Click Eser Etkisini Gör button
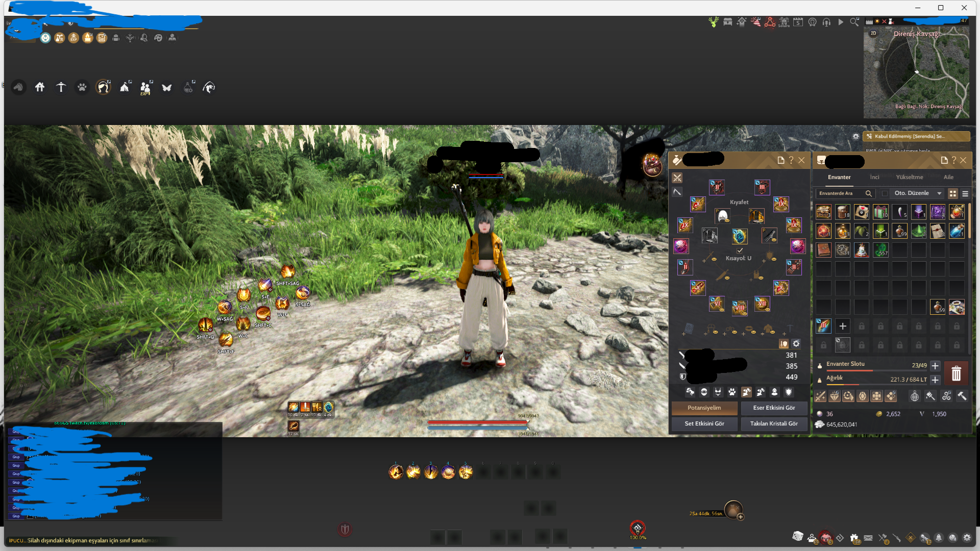The width and height of the screenshot is (980, 551). point(774,408)
